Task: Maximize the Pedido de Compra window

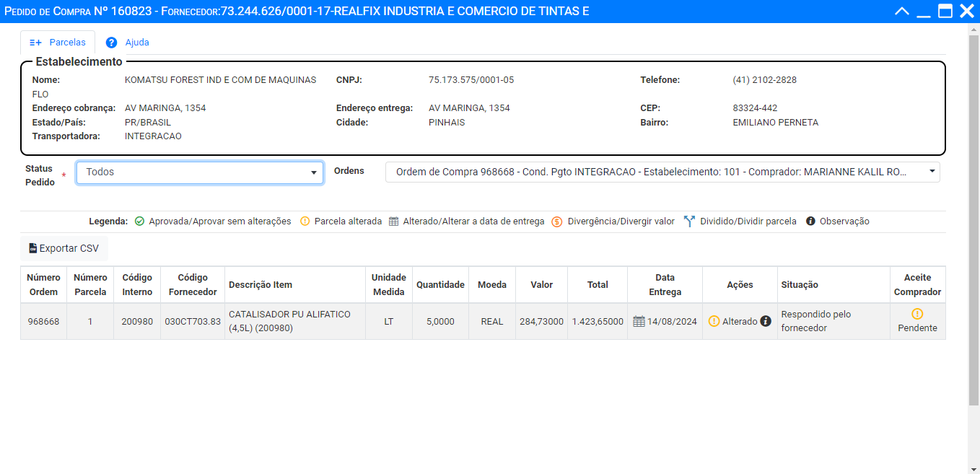Action: pos(945,11)
